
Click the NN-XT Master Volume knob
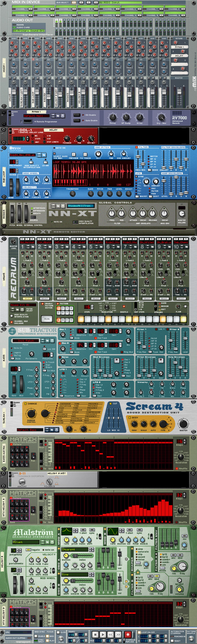(182, 214)
